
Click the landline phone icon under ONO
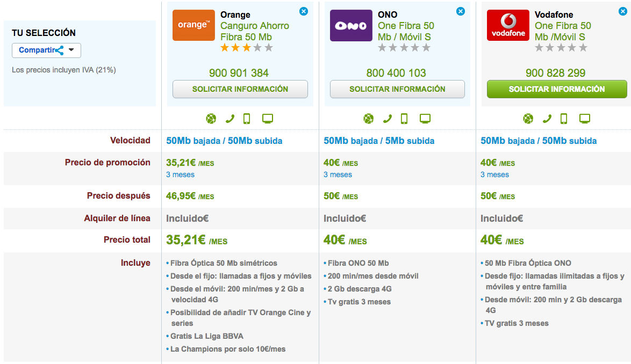[387, 119]
